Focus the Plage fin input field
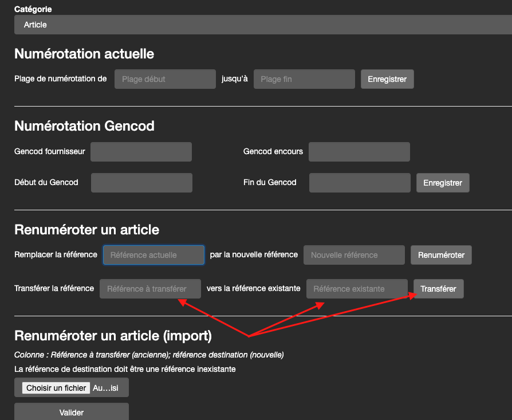 [304, 79]
